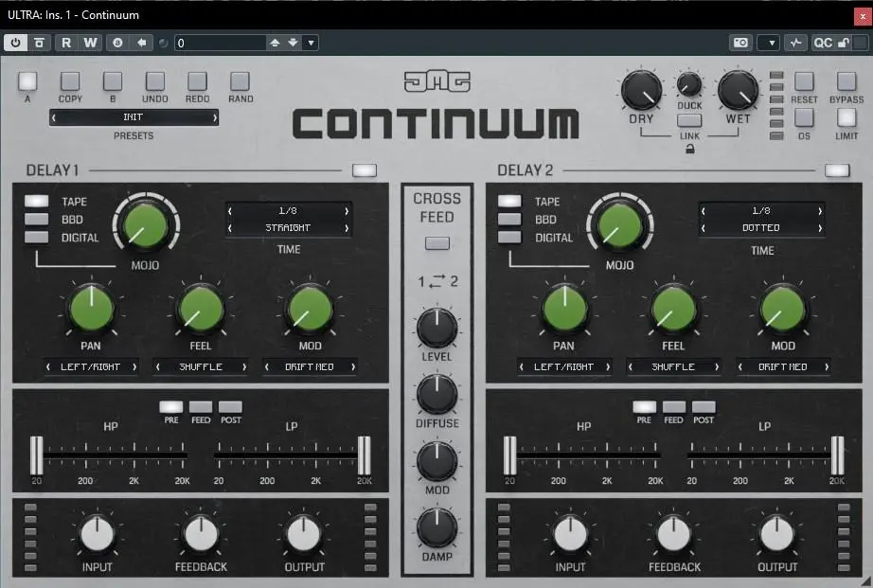The height and width of the screenshot is (588, 873).
Task: Click Delay 2 MOJO knob
Action: tap(619, 225)
